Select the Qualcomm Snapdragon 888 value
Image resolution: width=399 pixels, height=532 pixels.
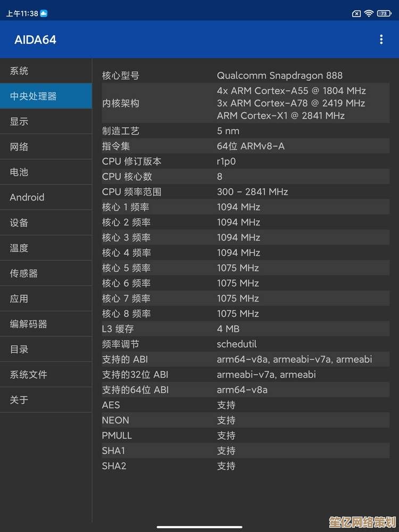click(280, 76)
